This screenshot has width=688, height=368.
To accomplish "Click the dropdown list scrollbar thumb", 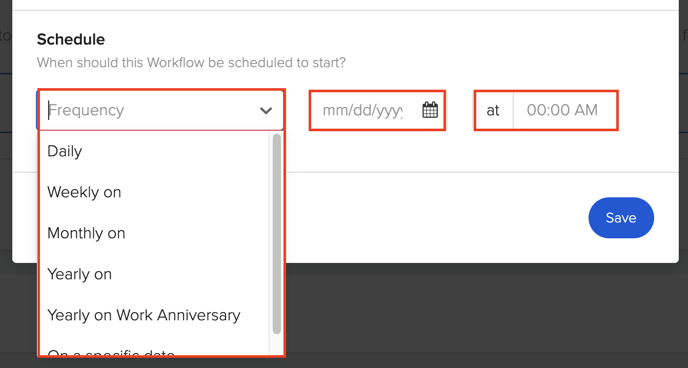I will tap(276, 234).
